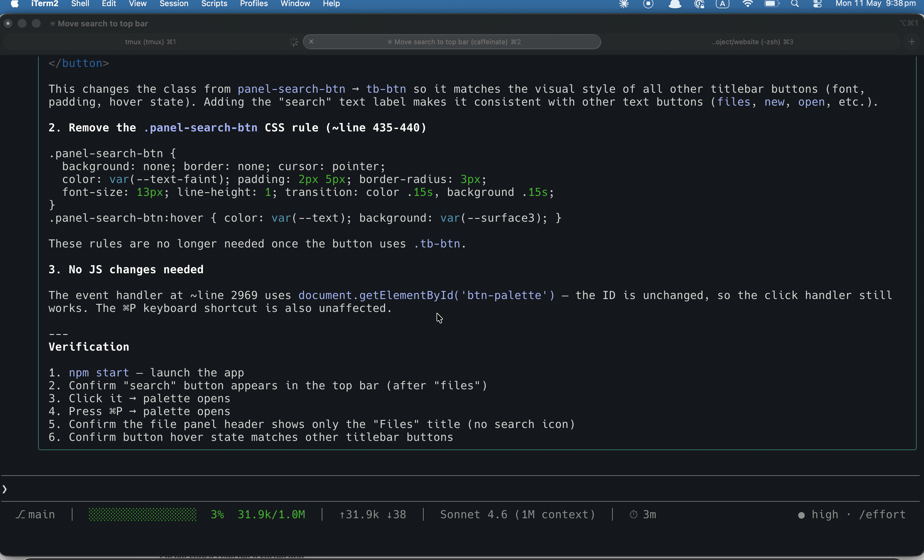Click the blue tb-btn class name in first paragraph
This screenshot has height=560, width=924.
coord(386,89)
